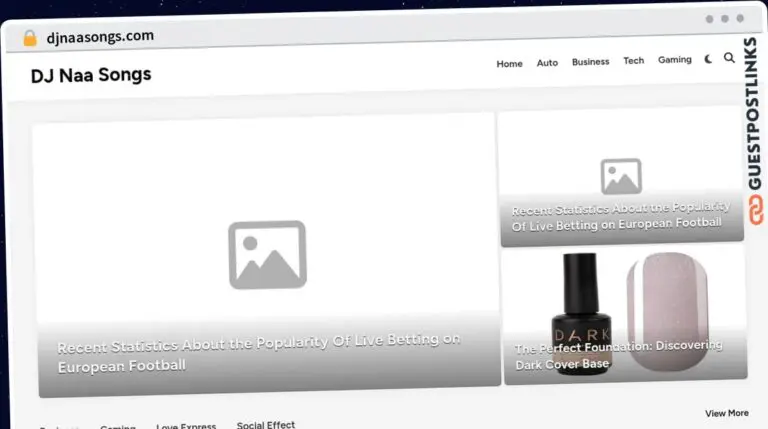Open the Home menu item
Viewport: 768px width, 429px height.
click(x=509, y=64)
